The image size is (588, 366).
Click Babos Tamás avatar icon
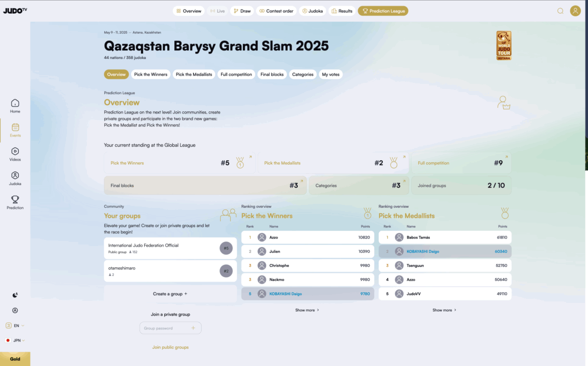(399, 237)
